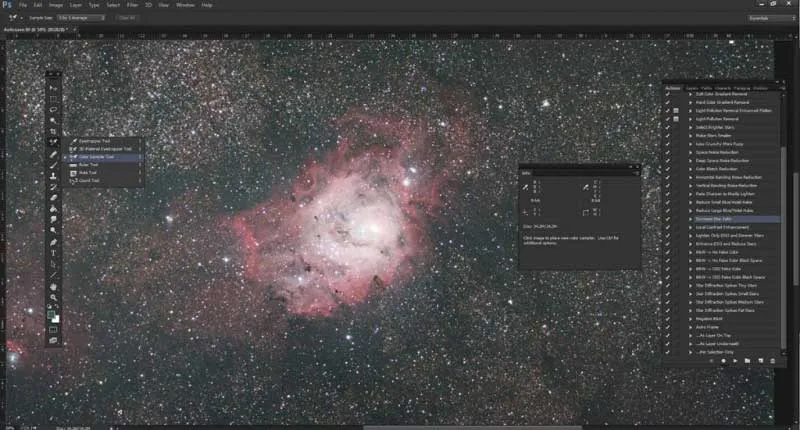
Task: Expand the As Layer On Top action
Action: coord(691,335)
